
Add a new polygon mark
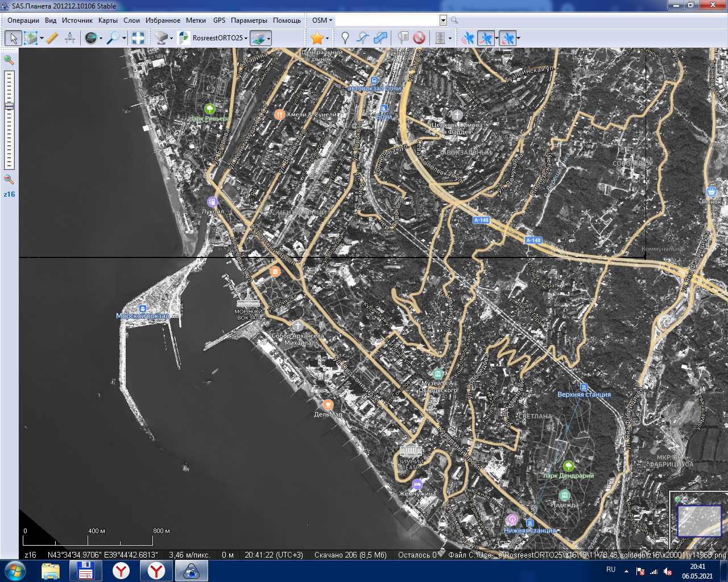pyautogui.click(x=380, y=38)
